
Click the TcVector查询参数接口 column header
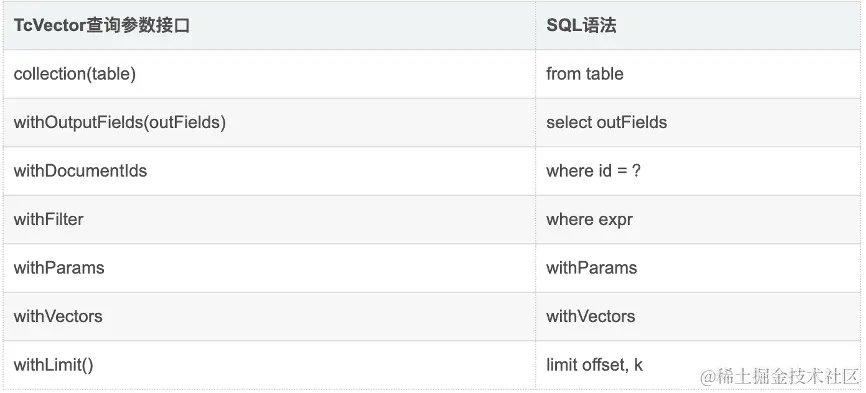click(102, 25)
